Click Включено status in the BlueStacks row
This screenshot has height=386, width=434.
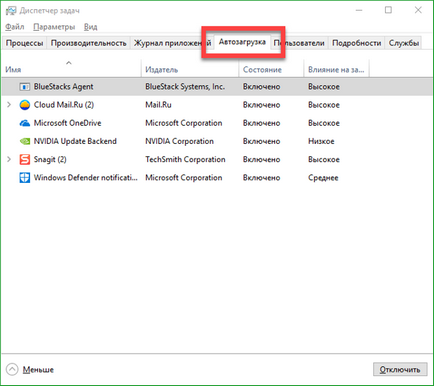click(x=261, y=87)
